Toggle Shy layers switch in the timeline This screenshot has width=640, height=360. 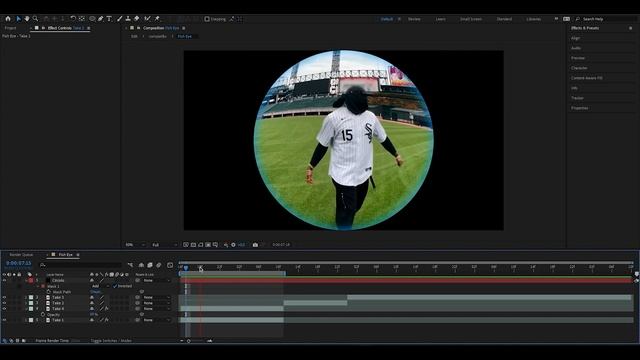click(141, 265)
